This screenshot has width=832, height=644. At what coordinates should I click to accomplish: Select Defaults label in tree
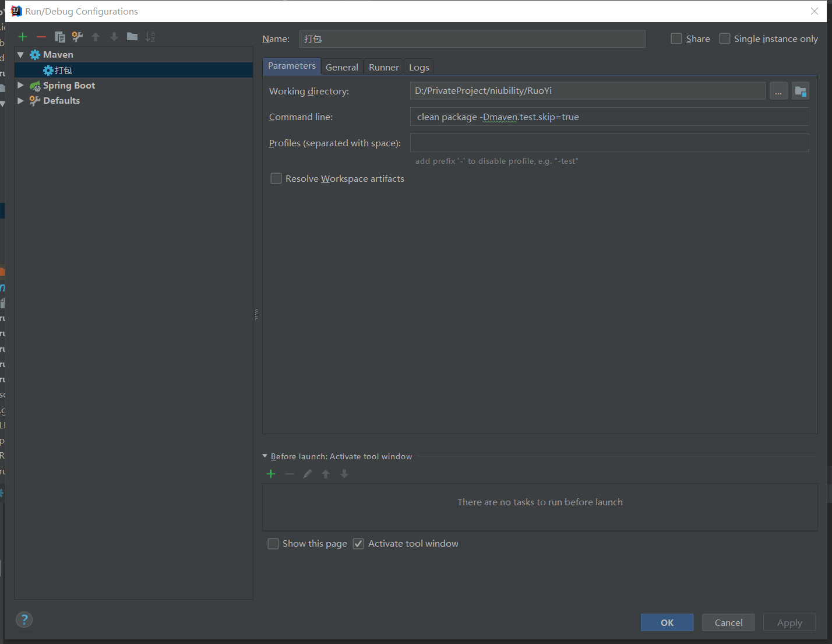pos(62,101)
